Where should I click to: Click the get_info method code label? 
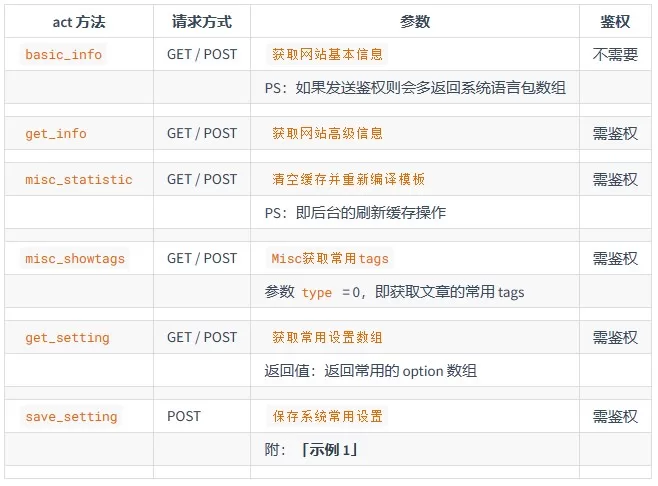tap(56, 134)
